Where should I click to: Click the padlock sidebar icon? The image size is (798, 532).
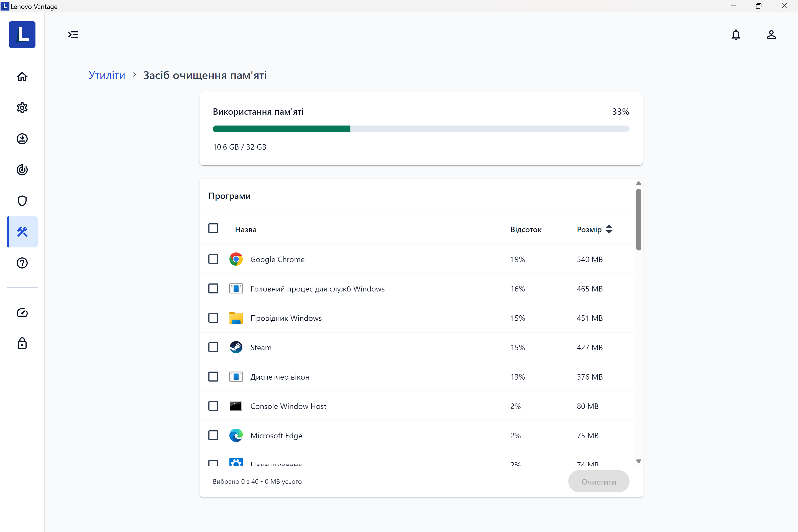click(x=22, y=343)
